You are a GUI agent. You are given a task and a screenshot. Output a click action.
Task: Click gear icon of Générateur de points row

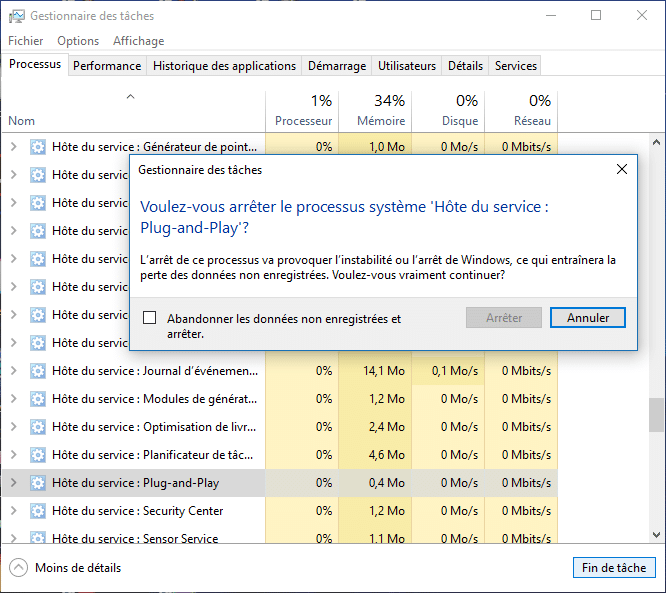38,147
